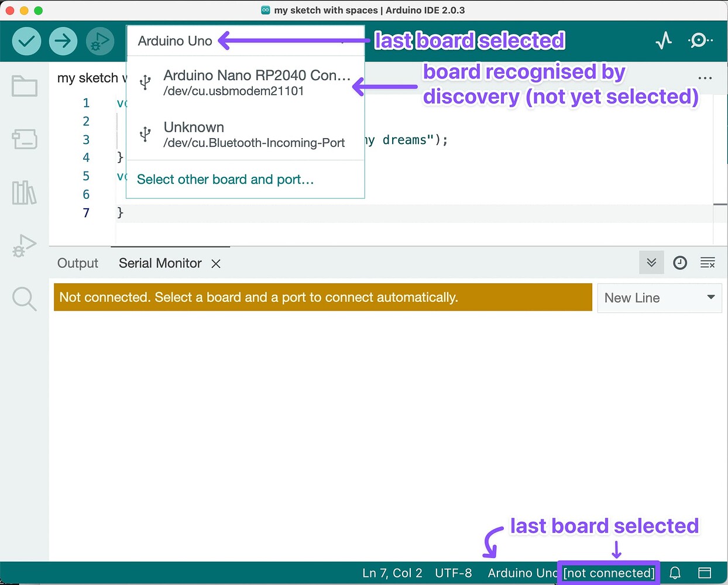Screen dimensions: 728x585
Task: Click the Verify sketch checkmark icon
Action: (26, 41)
